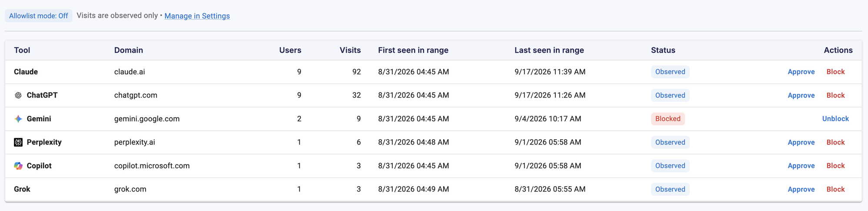
Task: Click 9/17/2026 11:26 AM last seen cell
Action: coord(550,95)
